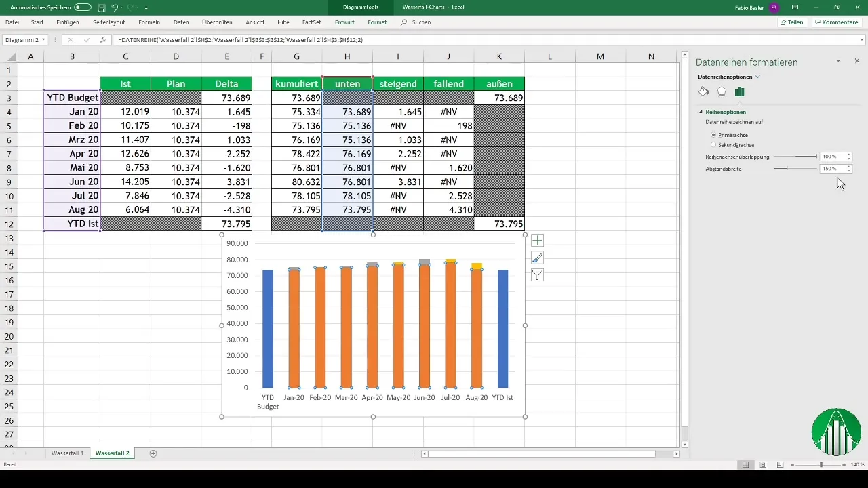This screenshot has width=868, height=488.
Task: Increase Reihenachsenüberlappung stepper value
Action: (849, 155)
